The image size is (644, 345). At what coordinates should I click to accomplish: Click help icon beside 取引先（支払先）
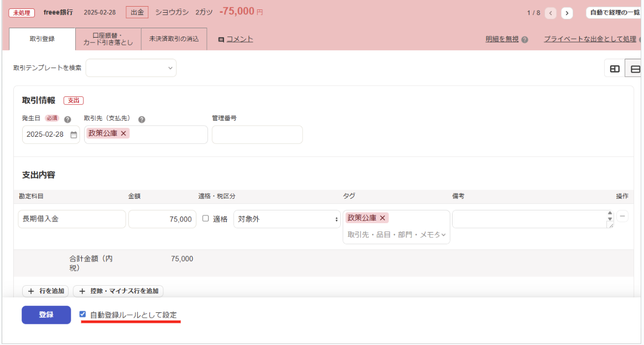pyautogui.click(x=142, y=119)
